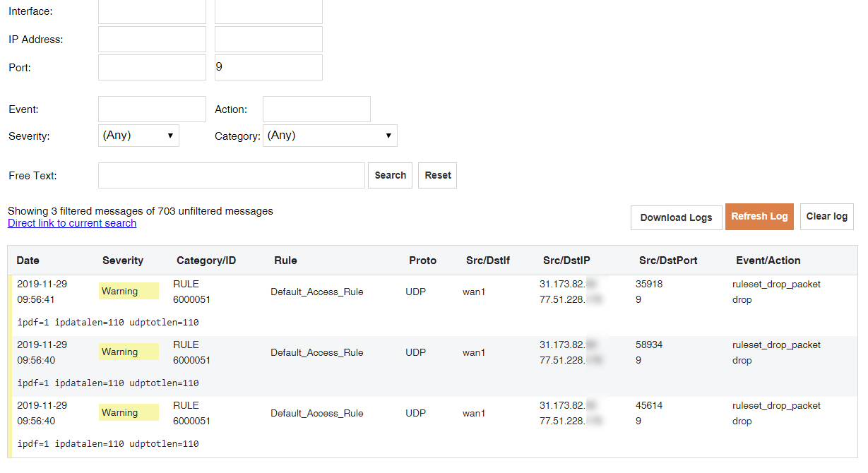The image size is (868, 473).
Task: Click the Date column header
Action: click(x=28, y=261)
